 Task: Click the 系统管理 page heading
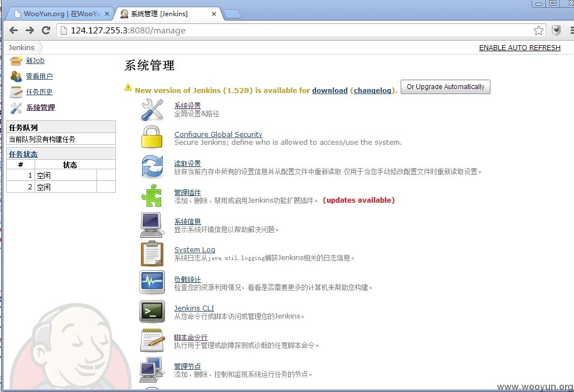tap(149, 66)
